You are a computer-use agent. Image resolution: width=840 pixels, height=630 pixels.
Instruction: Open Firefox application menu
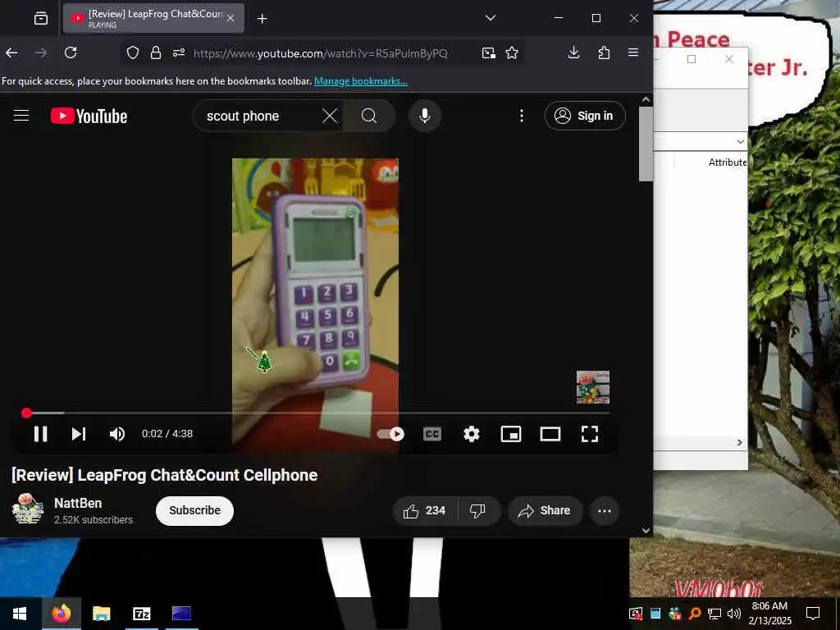[633, 52]
